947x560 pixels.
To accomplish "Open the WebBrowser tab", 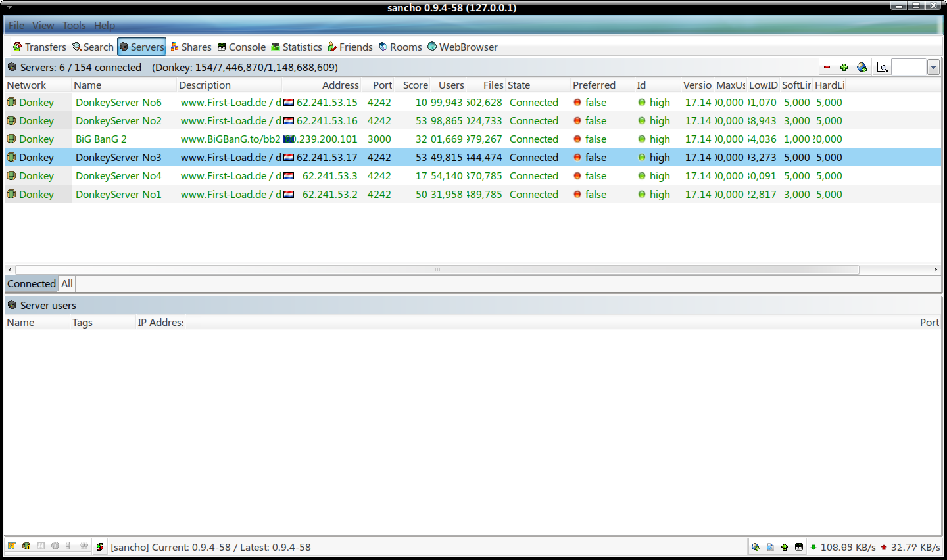I will click(x=462, y=47).
